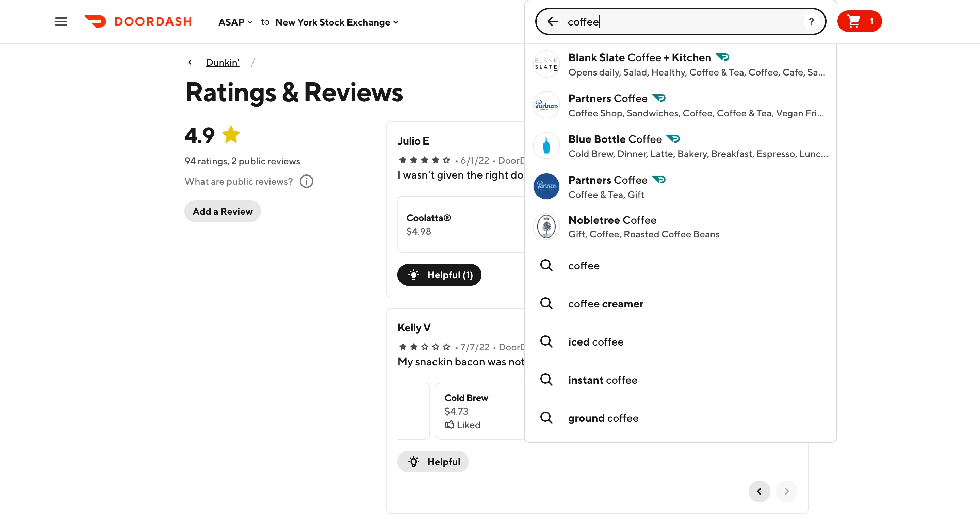
Task: Go to previous reviews page
Action: click(759, 491)
